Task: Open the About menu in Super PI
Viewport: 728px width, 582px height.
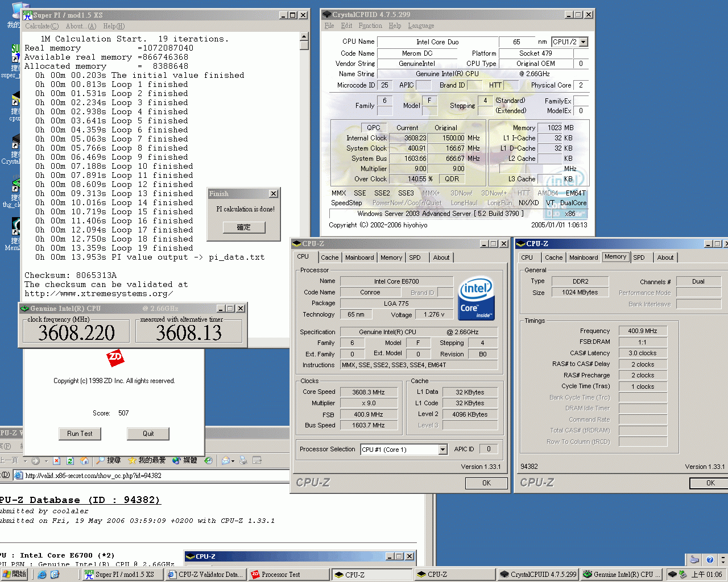Action: 81,26
